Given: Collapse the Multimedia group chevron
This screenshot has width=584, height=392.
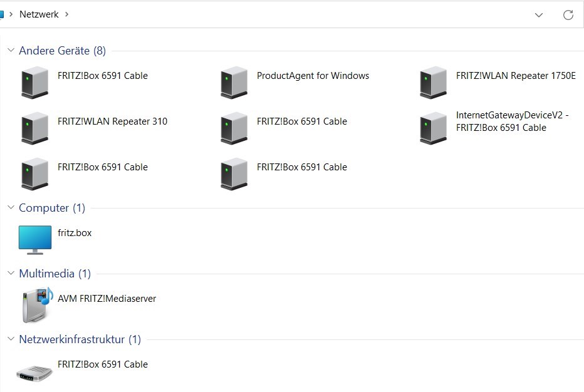Looking at the screenshot, I should [11, 273].
